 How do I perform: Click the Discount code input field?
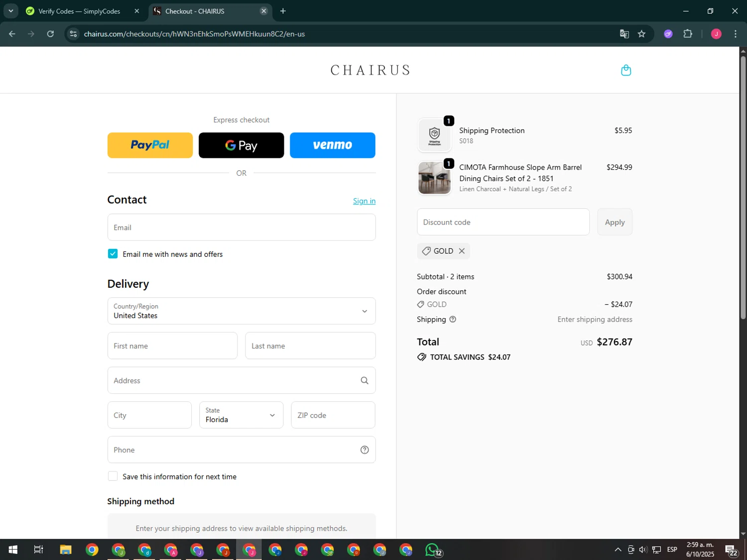(503, 222)
